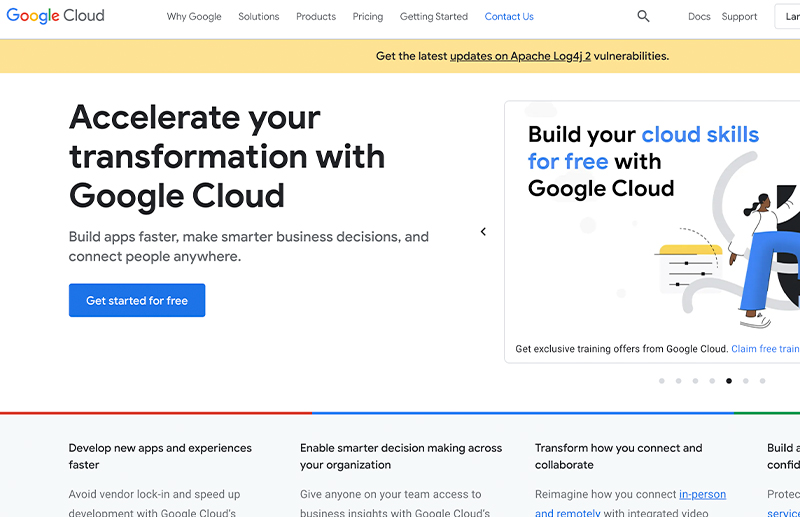Viewport: 800px width, 517px height.
Task: Click the Build apps faster subheading text
Action: tap(248, 247)
